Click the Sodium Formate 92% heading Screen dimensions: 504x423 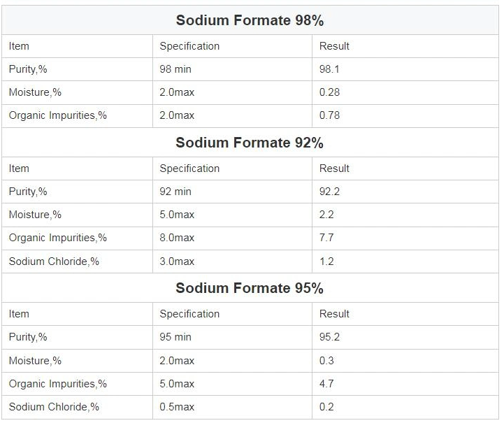point(250,143)
